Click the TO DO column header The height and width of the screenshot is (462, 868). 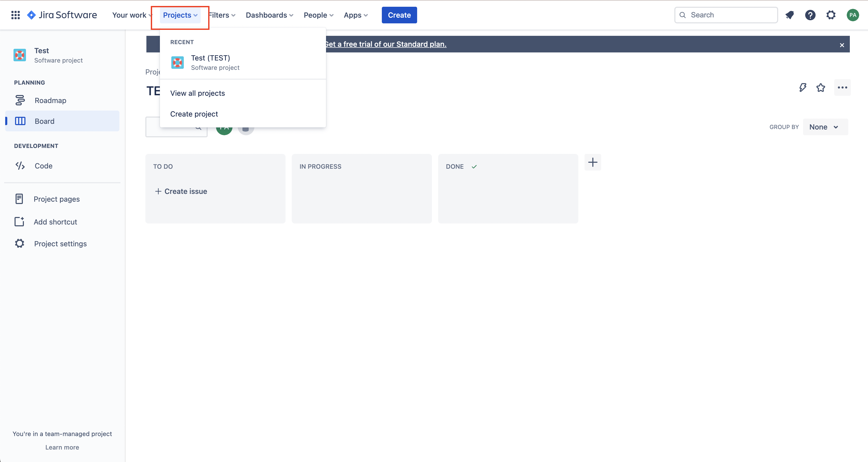(x=163, y=166)
